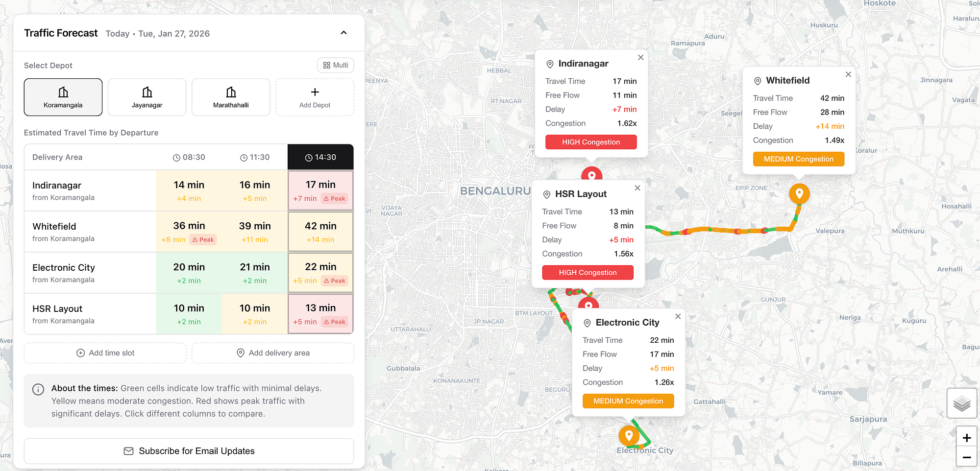Image resolution: width=980 pixels, height=471 pixels.
Task: Click HSR Layout 08:30 10 min cell
Action: (189, 314)
